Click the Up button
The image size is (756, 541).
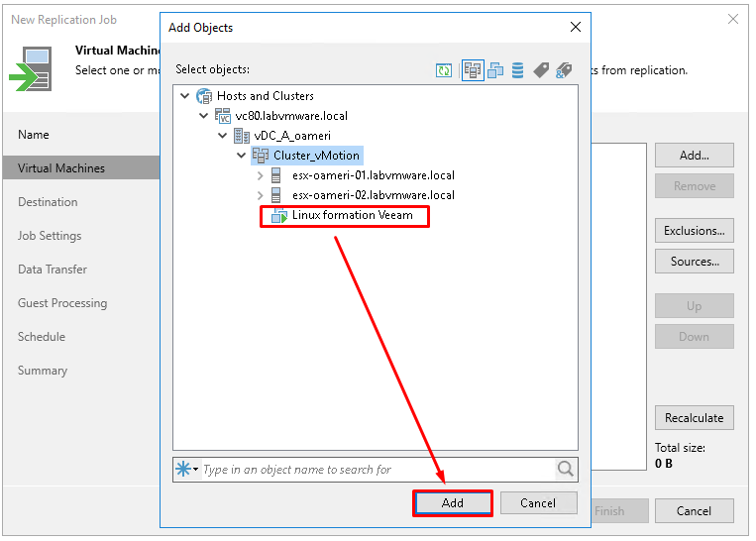(x=695, y=306)
